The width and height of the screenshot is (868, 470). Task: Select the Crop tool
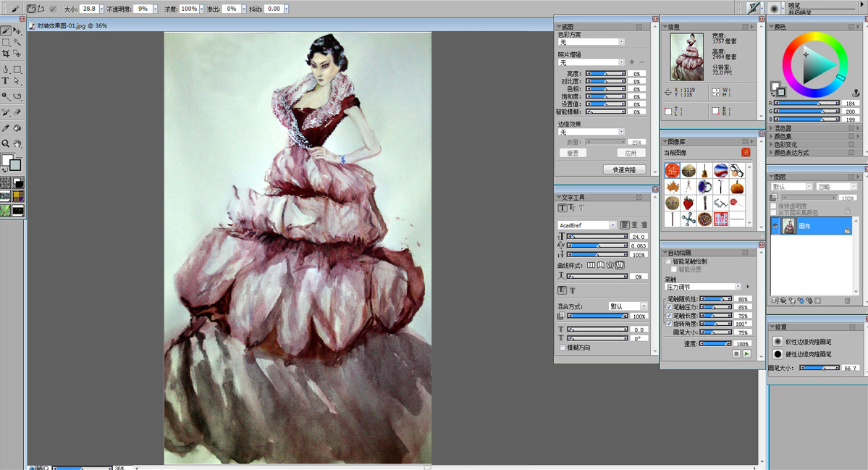(6, 54)
